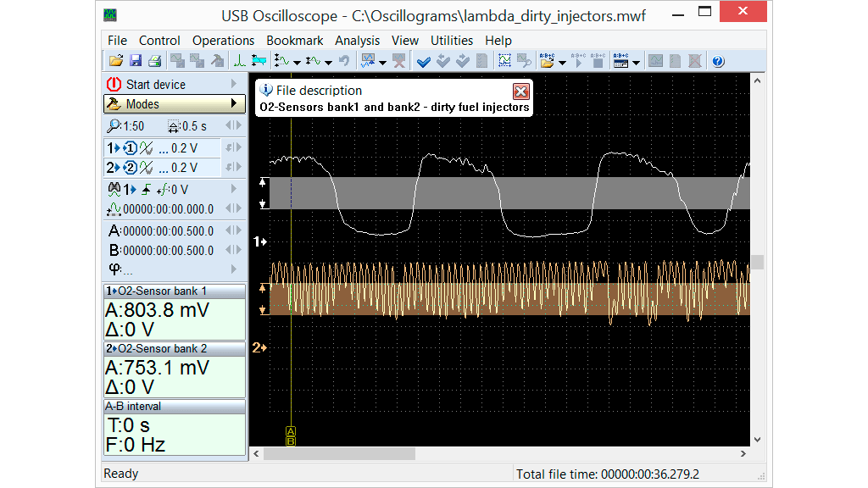Image resolution: width=868 pixels, height=488 pixels.
Task: Open the File menu
Action: pyautogui.click(x=117, y=41)
